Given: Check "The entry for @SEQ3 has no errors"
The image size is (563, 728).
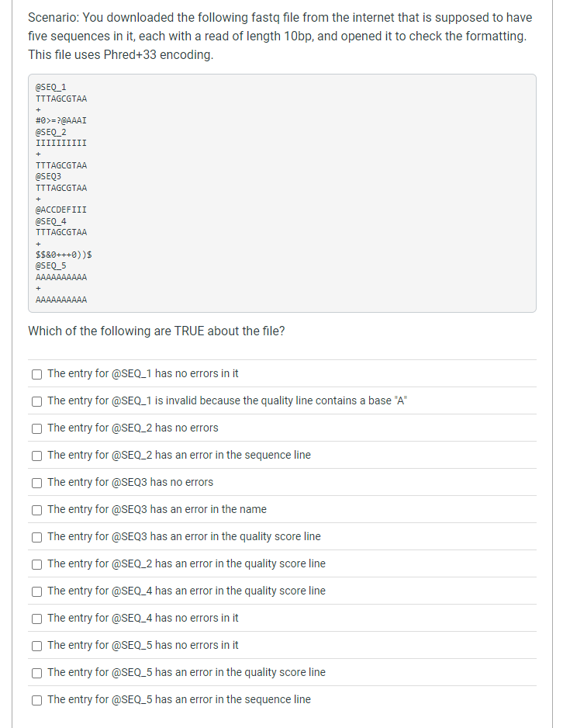Looking at the screenshot, I should point(36,483).
